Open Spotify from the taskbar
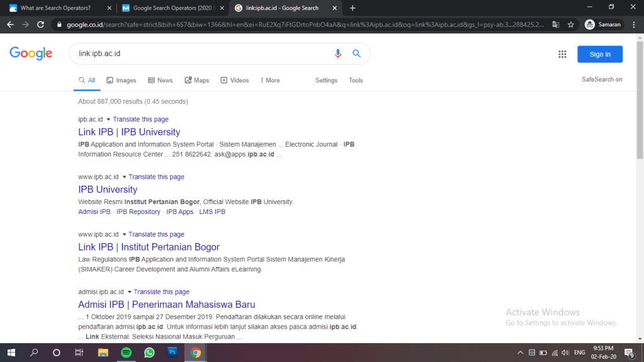 point(126,353)
